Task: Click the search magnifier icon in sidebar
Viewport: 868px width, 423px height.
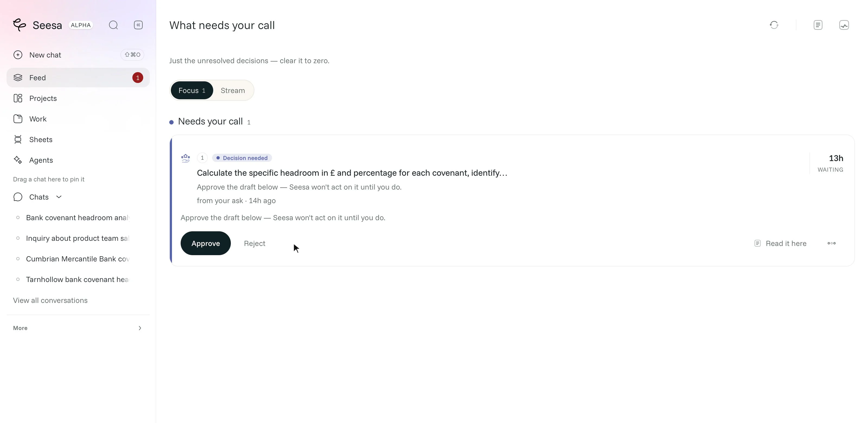Action: coord(113,25)
